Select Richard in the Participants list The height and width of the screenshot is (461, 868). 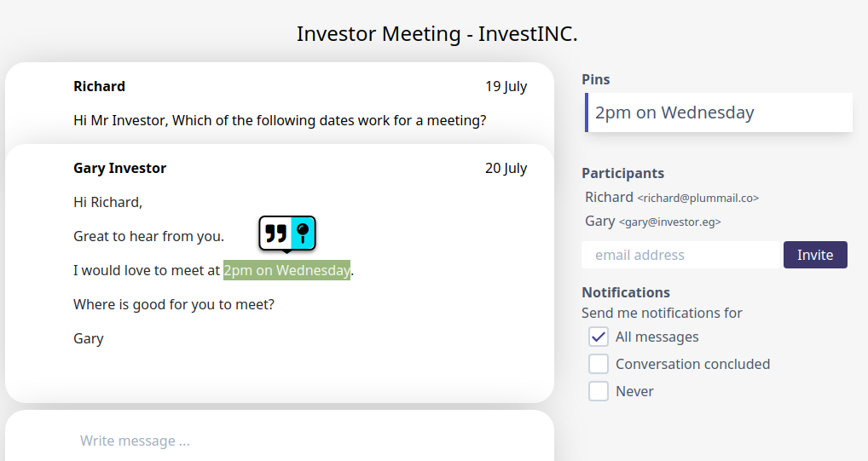[609, 197]
